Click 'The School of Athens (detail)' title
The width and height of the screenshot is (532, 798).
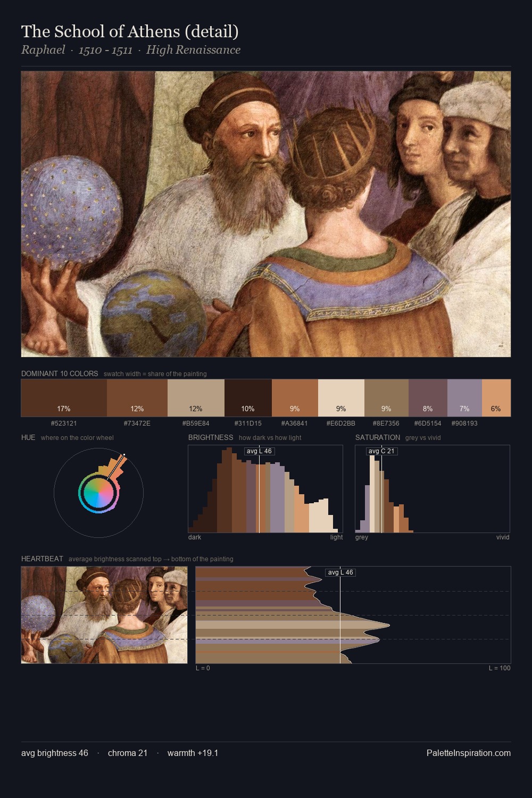pos(130,31)
